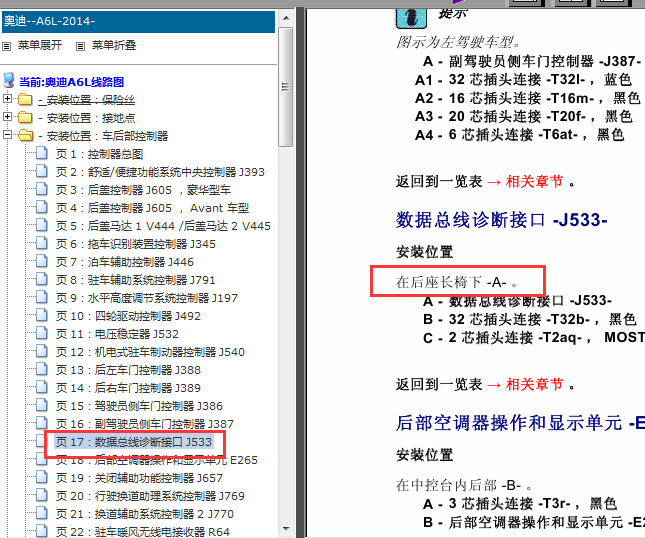
Task: Click page icon for 页 9 J197
Action: click(x=42, y=297)
